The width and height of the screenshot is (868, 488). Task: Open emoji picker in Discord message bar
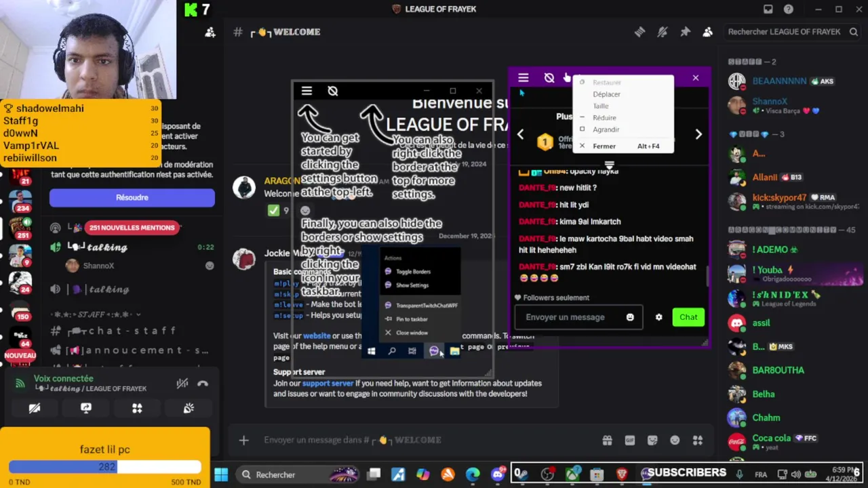point(675,440)
